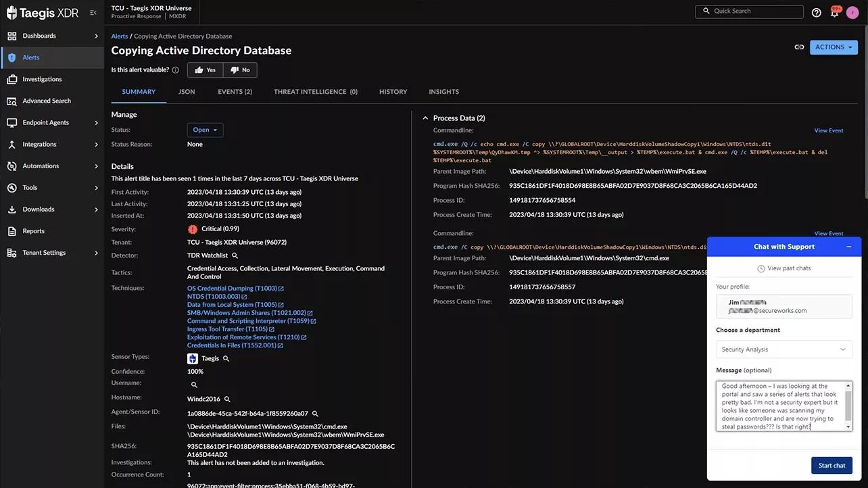The height and width of the screenshot is (488, 868).
Task: Click the notifications bell icon
Action: pos(835,12)
